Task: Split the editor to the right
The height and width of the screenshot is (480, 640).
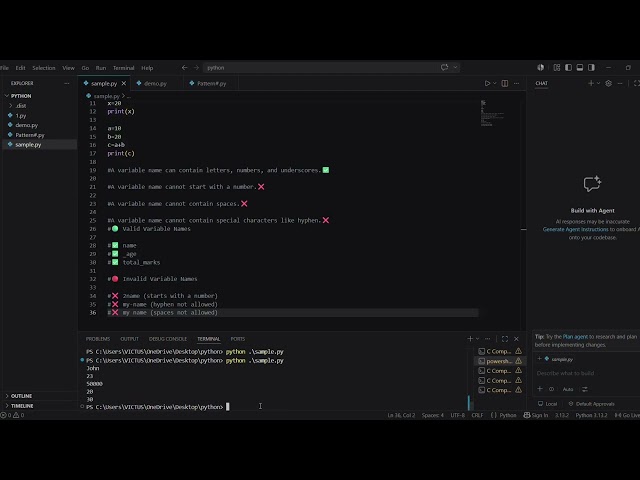Action: [x=505, y=83]
